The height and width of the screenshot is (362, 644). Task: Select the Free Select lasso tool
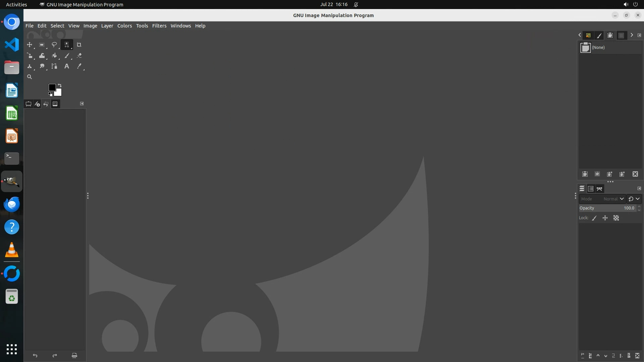point(54,45)
